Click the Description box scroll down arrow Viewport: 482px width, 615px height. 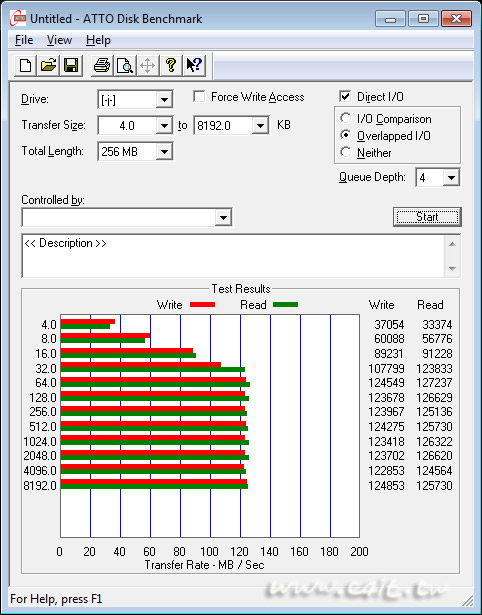coord(452,269)
